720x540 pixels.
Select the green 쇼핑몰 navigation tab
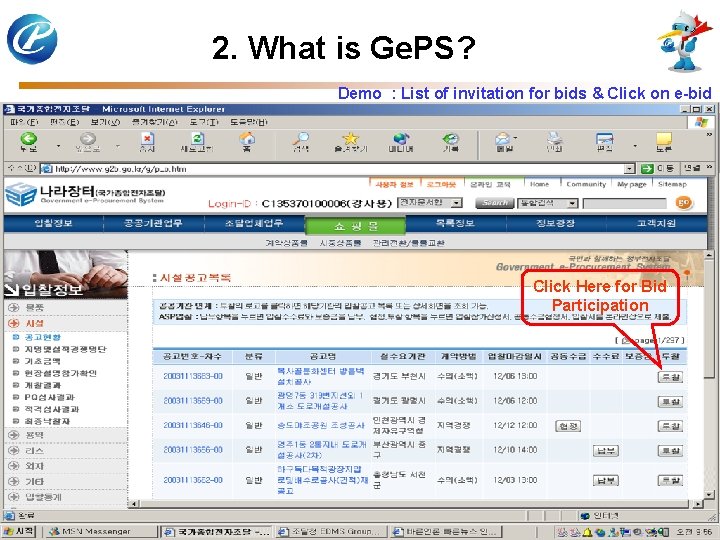pyautogui.click(x=355, y=226)
